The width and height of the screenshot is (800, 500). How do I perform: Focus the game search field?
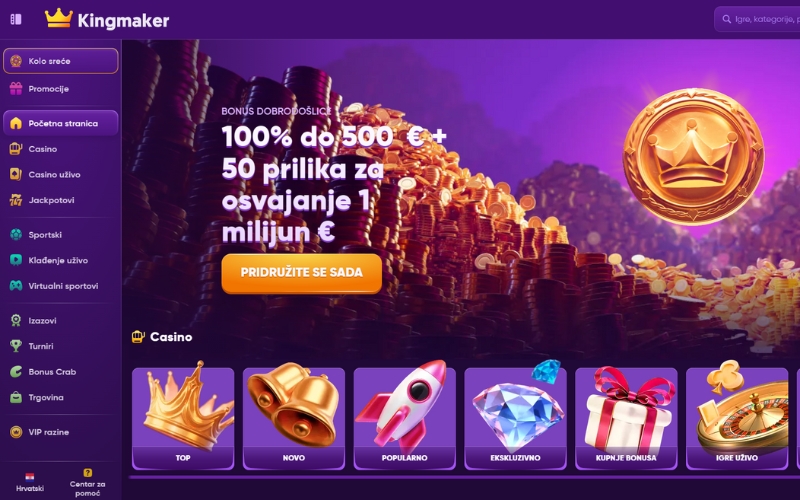point(758,19)
